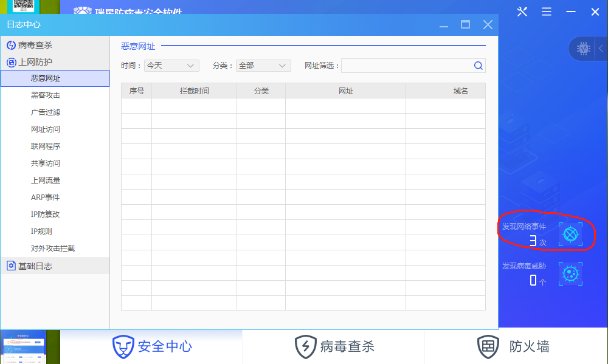Image resolution: width=608 pixels, height=364 pixels.
Task: Open the screenshot thumbnail at bottom left
Action: click(24, 347)
